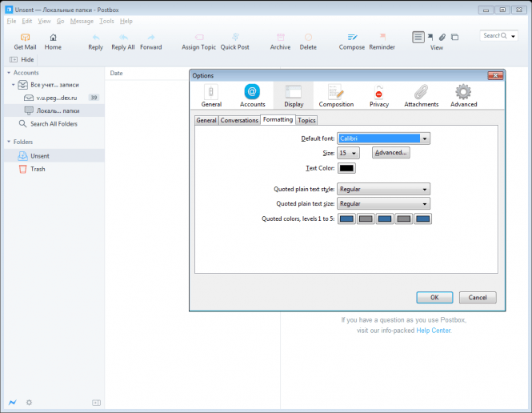Select the attachments view paperclip icon
Screen dimensions: 532x413
pos(442,37)
